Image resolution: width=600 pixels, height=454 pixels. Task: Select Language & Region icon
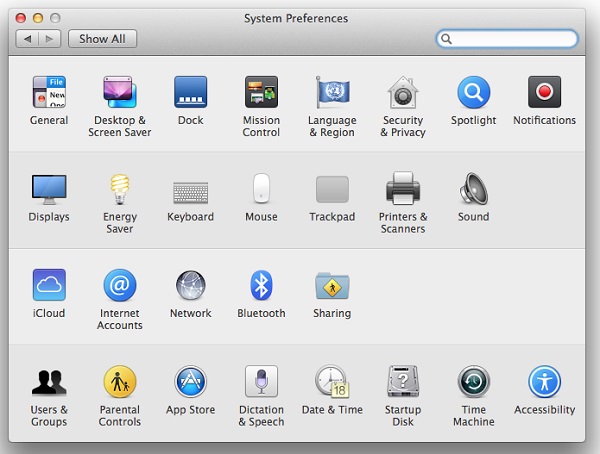click(332, 93)
